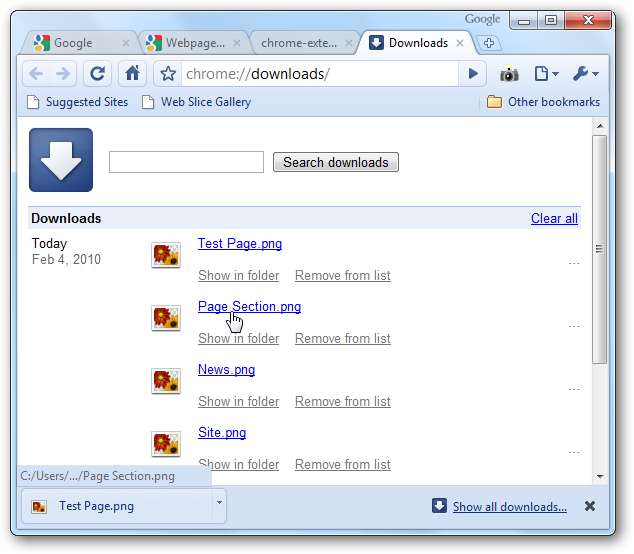Switch to the Google tab

pos(80,42)
